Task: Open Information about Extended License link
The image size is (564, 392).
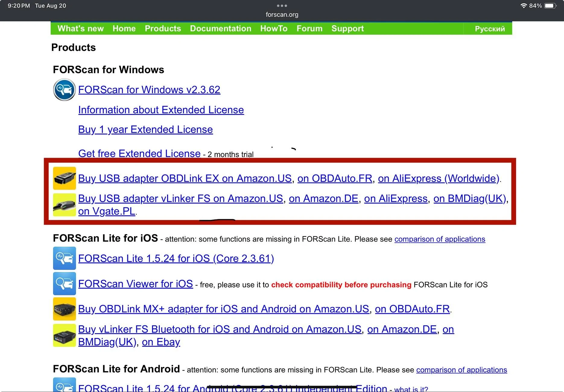Action: [x=161, y=110]
